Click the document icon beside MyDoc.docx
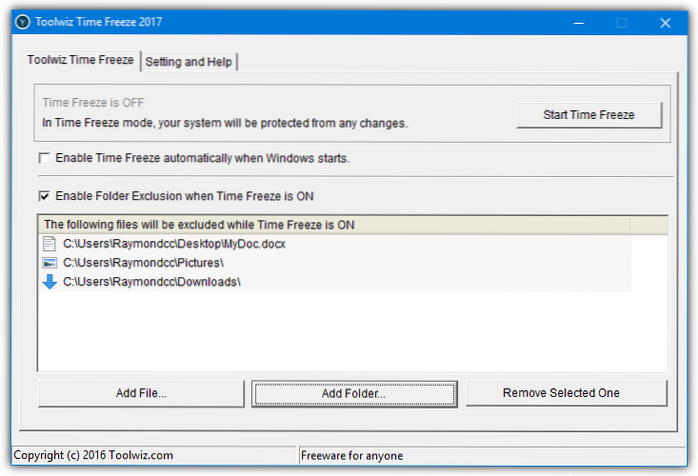The image size is (698, 476). point(49,243)
